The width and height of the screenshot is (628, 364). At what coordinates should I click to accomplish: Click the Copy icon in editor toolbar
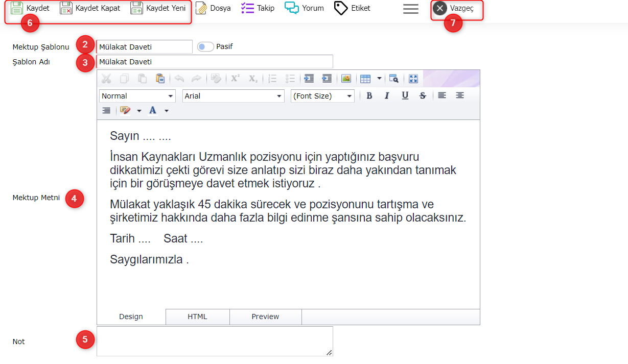tap(124, 79)
